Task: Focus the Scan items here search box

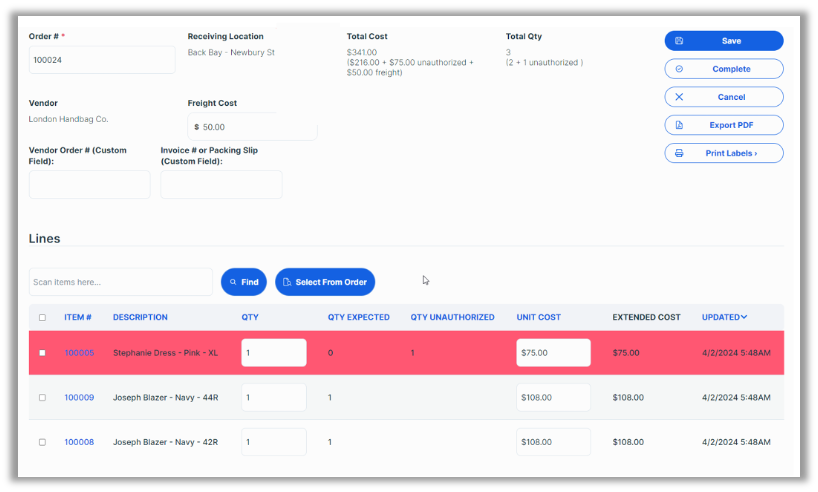Action: 120,282
